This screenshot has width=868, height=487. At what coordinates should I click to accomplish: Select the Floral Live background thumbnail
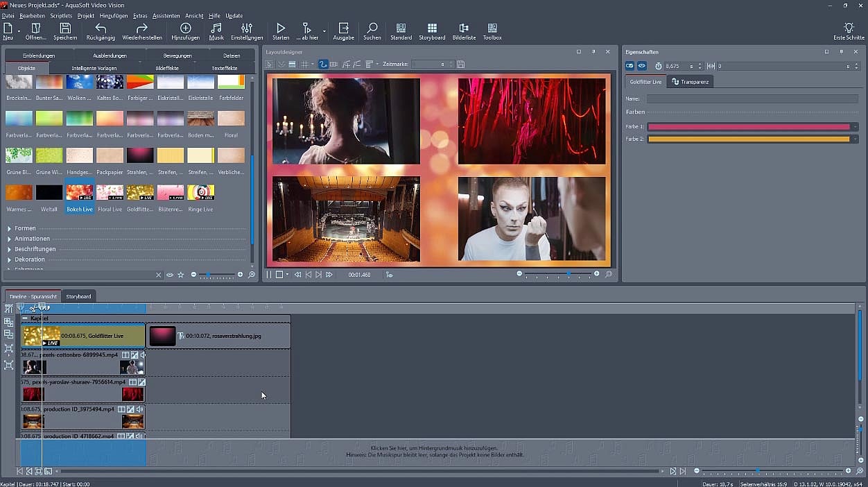click(110, 193)
